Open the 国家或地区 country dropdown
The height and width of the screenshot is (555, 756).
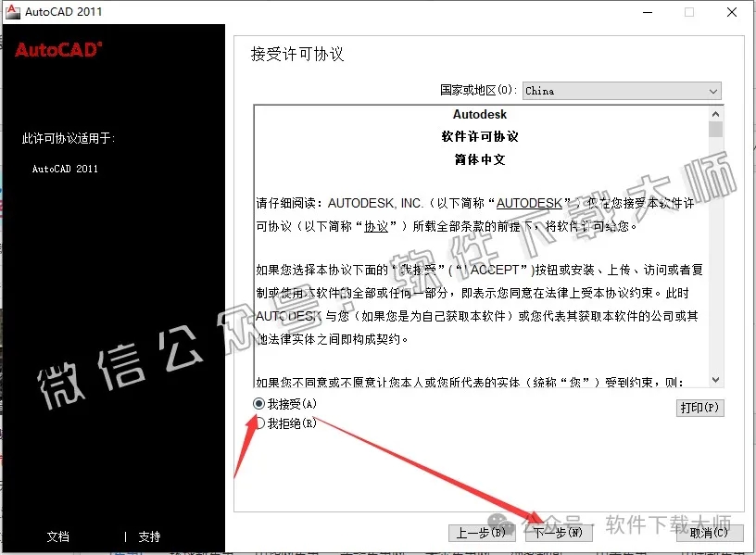tap(621, 91)
